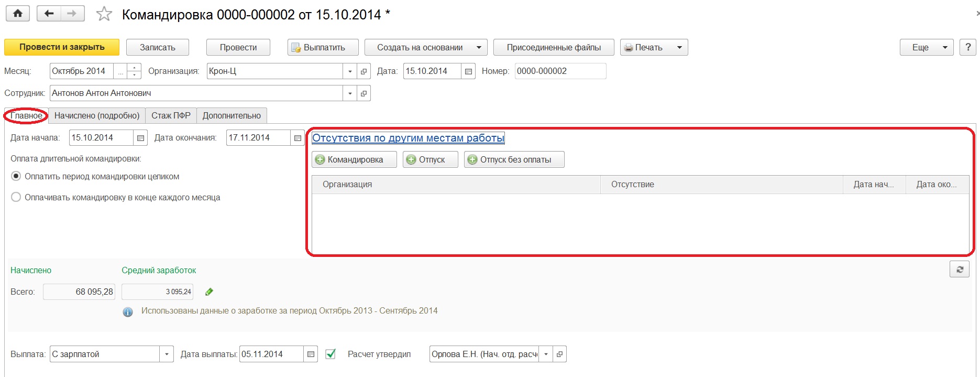Open the Стаж ПФР tab

(171, 116)
